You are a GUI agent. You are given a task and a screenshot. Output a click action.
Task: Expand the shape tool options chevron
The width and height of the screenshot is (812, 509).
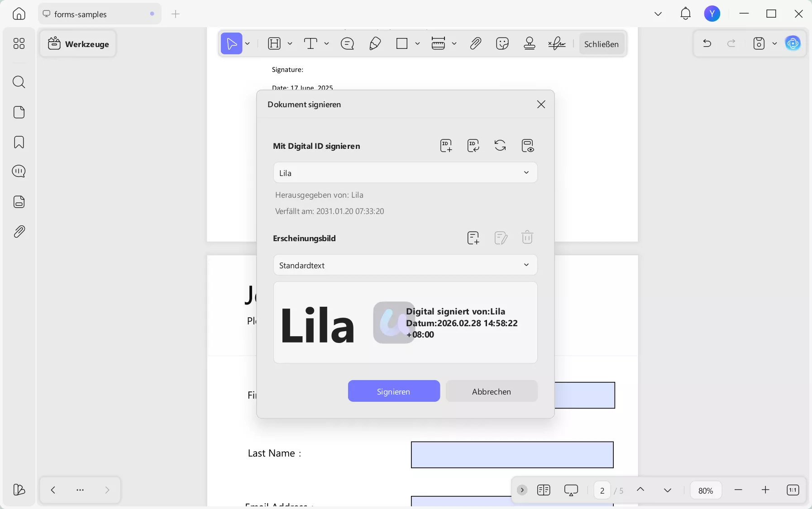[x=418, y=44]
